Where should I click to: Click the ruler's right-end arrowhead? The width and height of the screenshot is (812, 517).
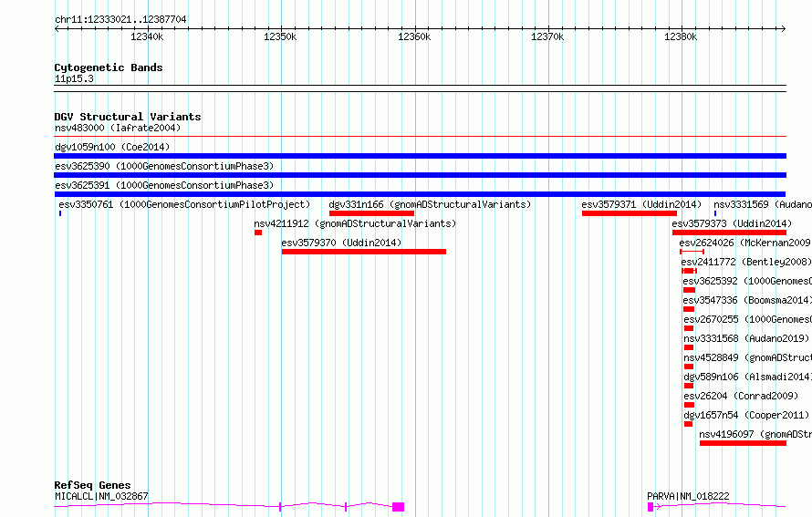coord(784,29)
